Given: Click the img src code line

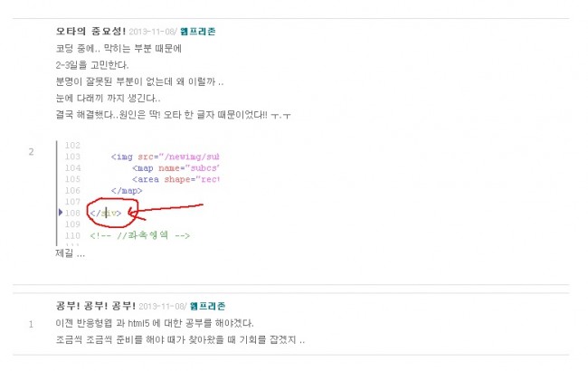Looking at the screenshot, I should point(165,157).
